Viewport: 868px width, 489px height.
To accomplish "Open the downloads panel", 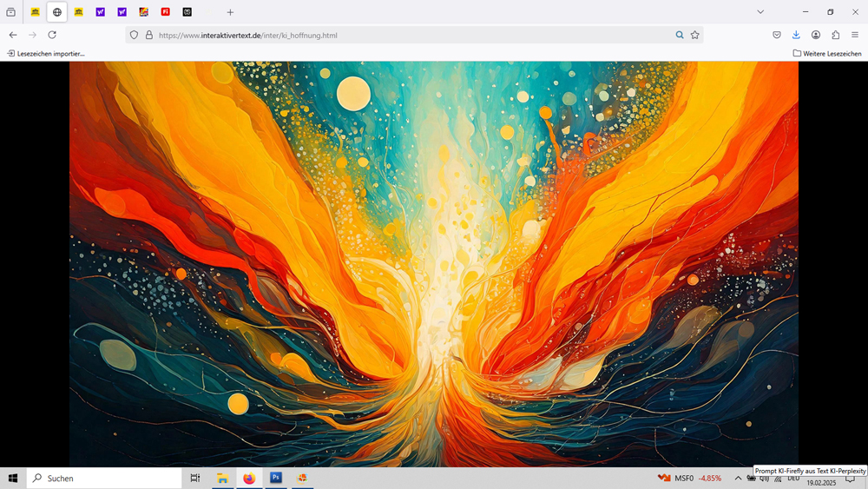I will tap(796, 35).
